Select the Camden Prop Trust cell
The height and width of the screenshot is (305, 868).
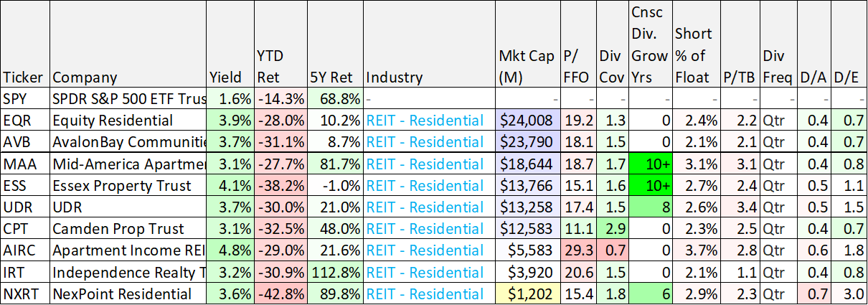click(x=128, y=229)
